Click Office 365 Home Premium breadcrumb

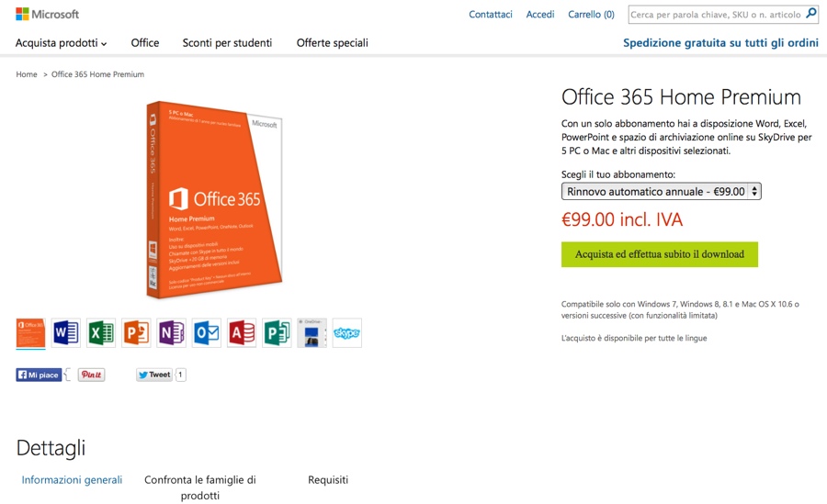pos(97,74)
